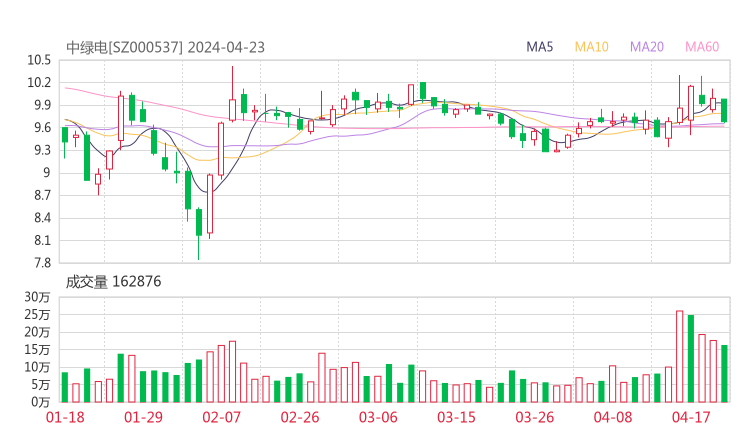The height and width of the screenshot is (440, 740).
Task: Click the 03-06 date label
Action: click(x=378, y=417)
